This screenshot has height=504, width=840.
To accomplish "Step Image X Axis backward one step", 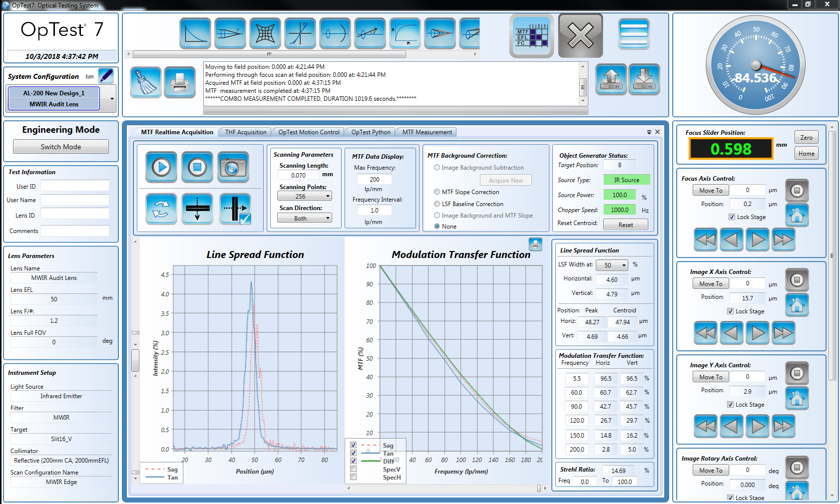I will [x=731, y=333].
